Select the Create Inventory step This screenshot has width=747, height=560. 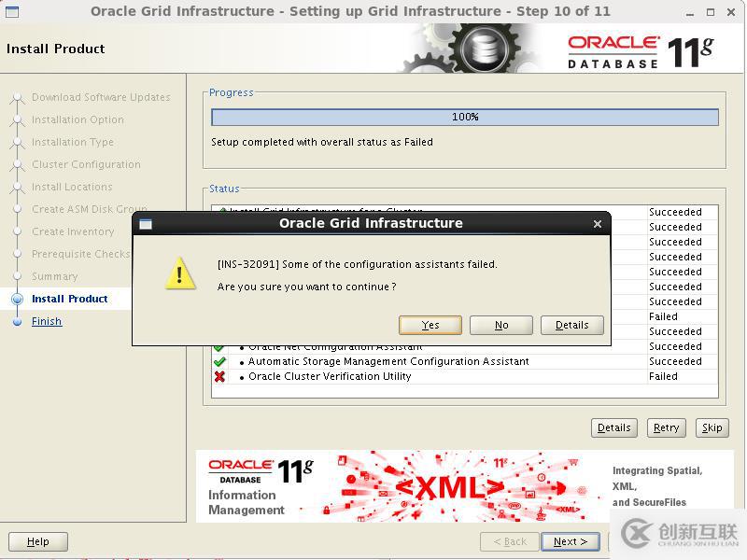(73, 231)
